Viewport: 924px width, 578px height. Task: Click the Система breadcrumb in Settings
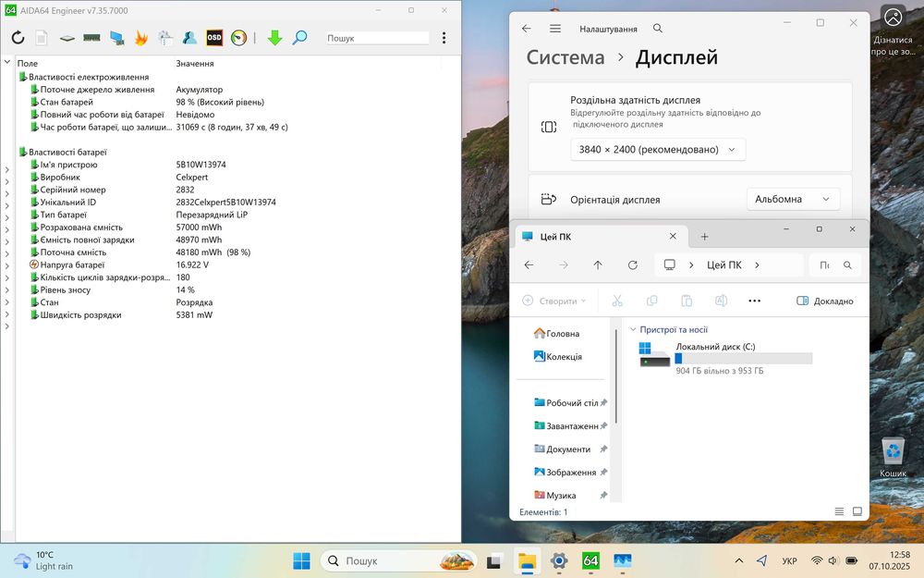(565, 57)
